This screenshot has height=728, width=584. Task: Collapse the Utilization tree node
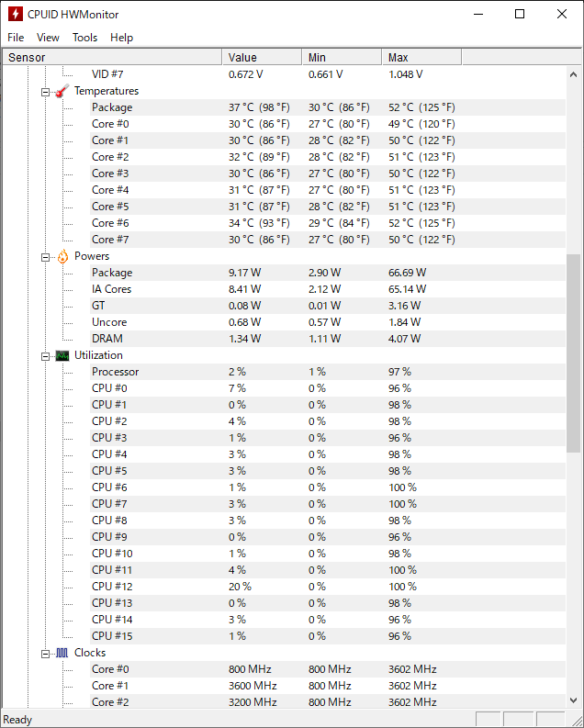point(46,355)
